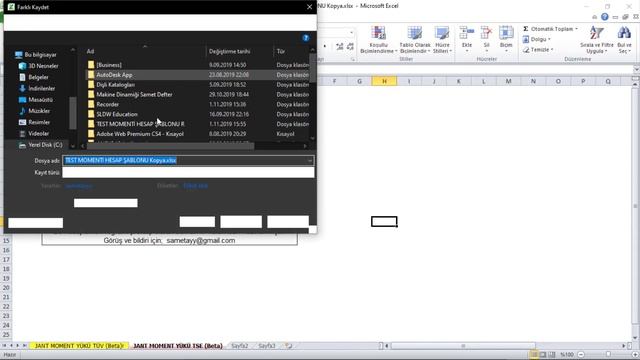
Task: Open Dolgu dropdown arrow
Action: tap(549, 39)
